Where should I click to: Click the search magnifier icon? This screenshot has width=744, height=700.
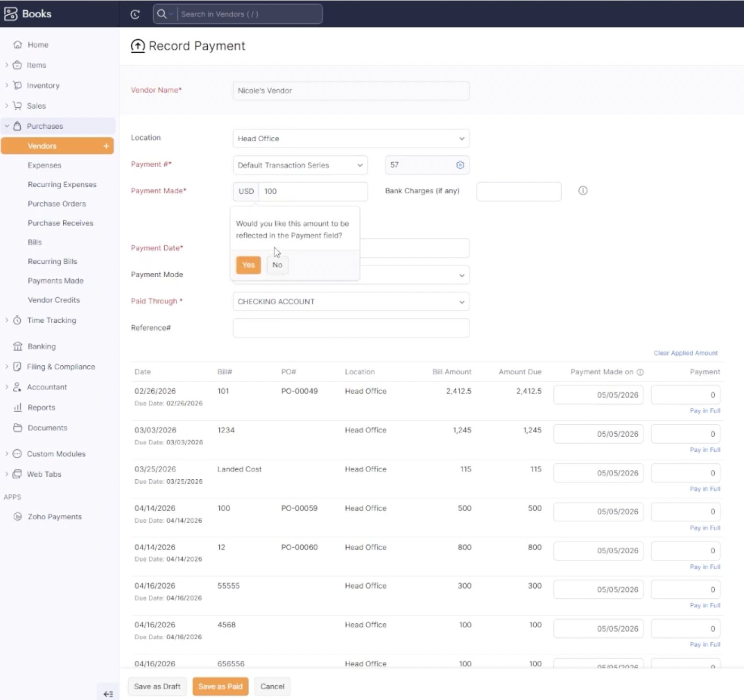coord(162,14)
